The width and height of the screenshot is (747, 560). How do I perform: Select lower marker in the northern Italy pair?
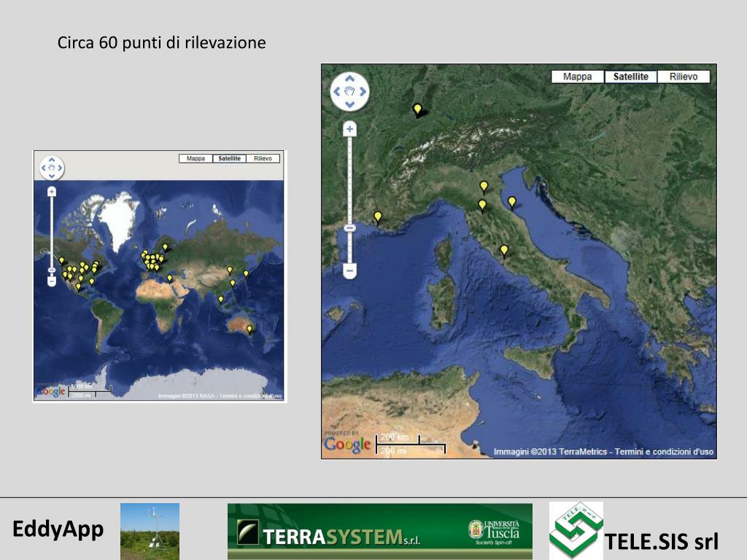click(x=482, y=206)
